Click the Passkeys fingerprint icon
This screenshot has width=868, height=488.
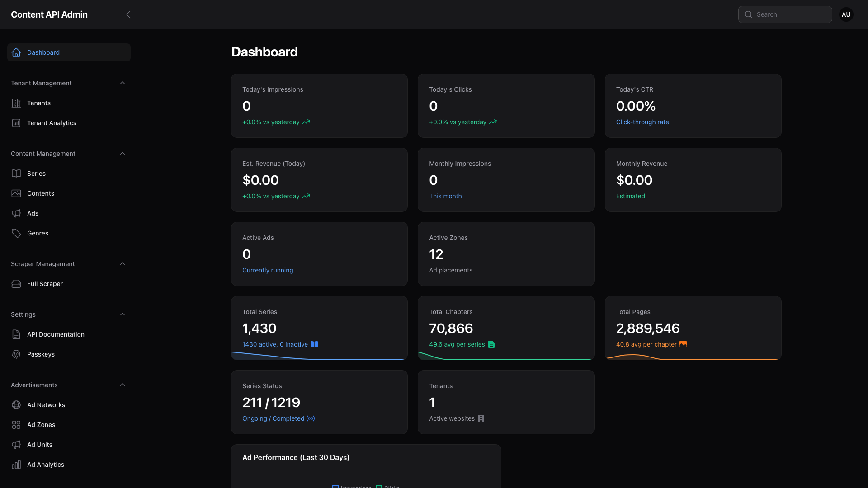click(x=16, y=354)
